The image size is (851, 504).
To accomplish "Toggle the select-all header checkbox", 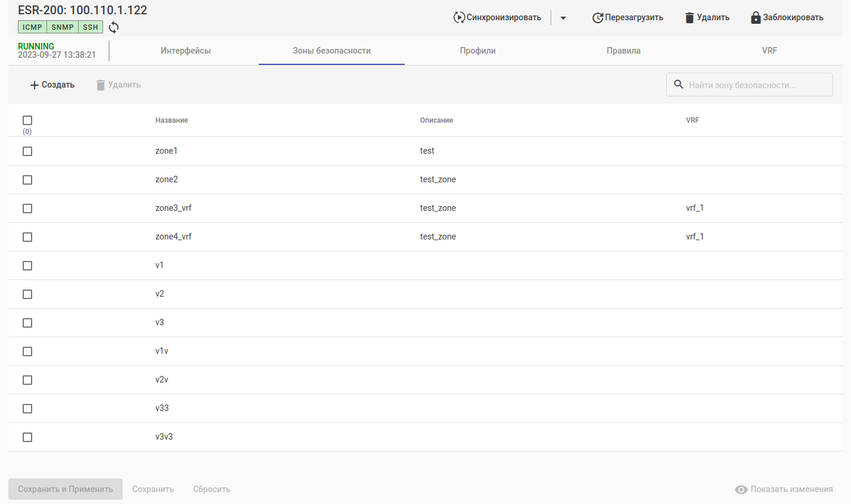I will tap(27, 120).
